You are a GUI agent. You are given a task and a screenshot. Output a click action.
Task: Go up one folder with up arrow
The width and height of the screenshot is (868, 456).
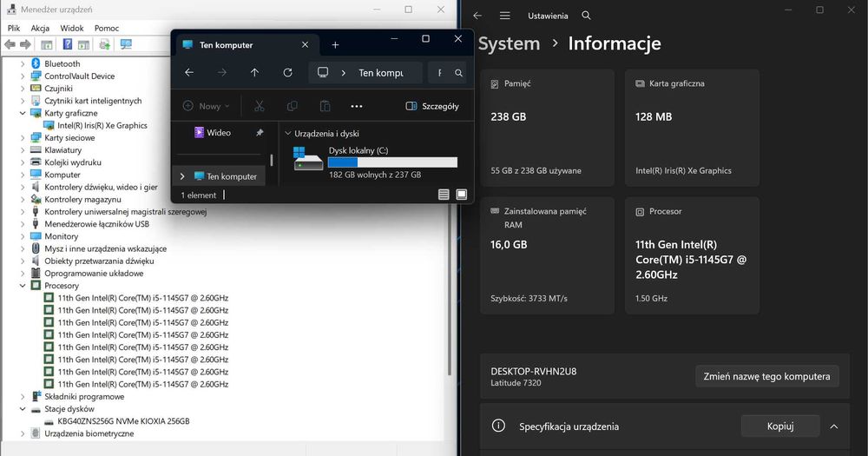254,73
